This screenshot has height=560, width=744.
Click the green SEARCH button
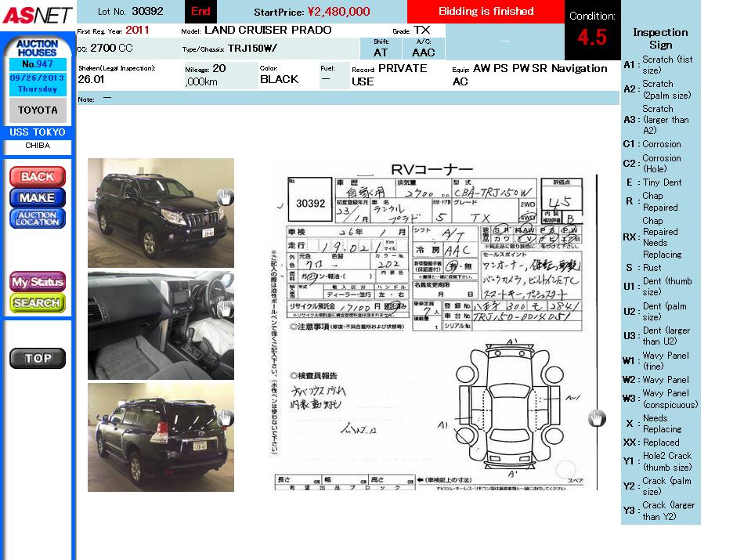38,302
